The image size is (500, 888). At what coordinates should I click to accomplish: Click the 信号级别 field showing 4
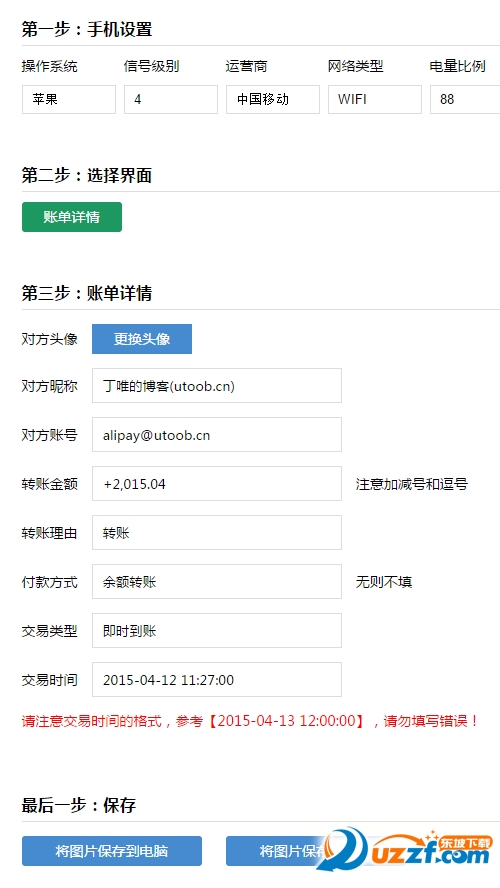click(x=171, y=99)
